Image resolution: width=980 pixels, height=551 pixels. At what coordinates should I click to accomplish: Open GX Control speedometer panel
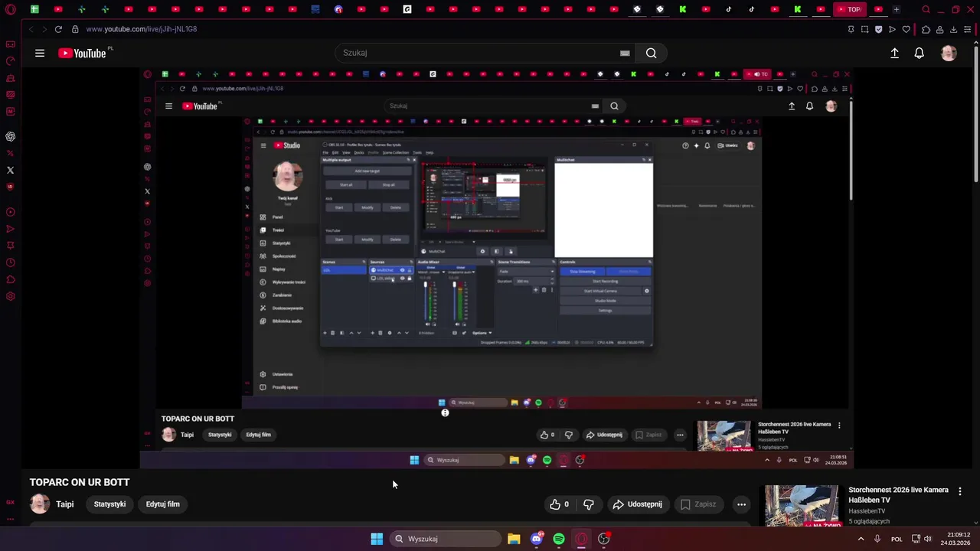coord(11,61)
